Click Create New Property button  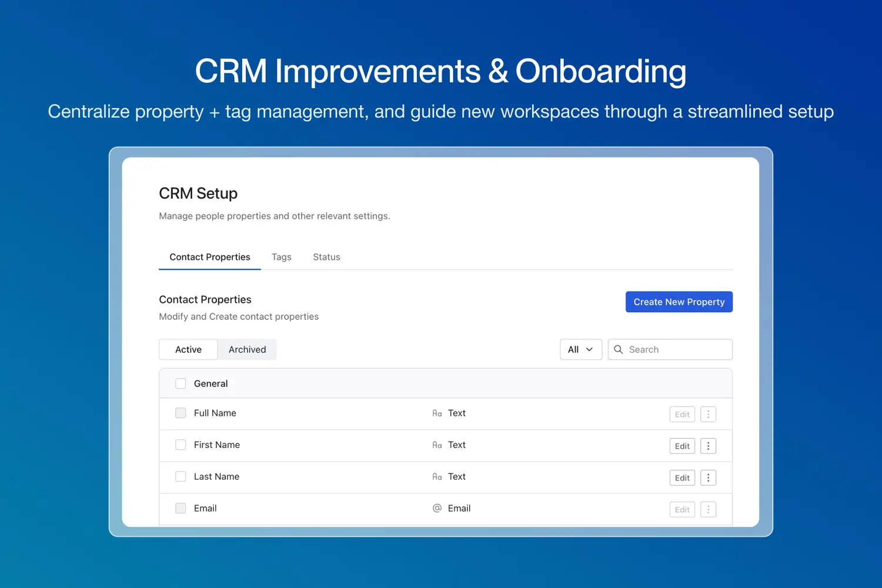coord(679,302)
